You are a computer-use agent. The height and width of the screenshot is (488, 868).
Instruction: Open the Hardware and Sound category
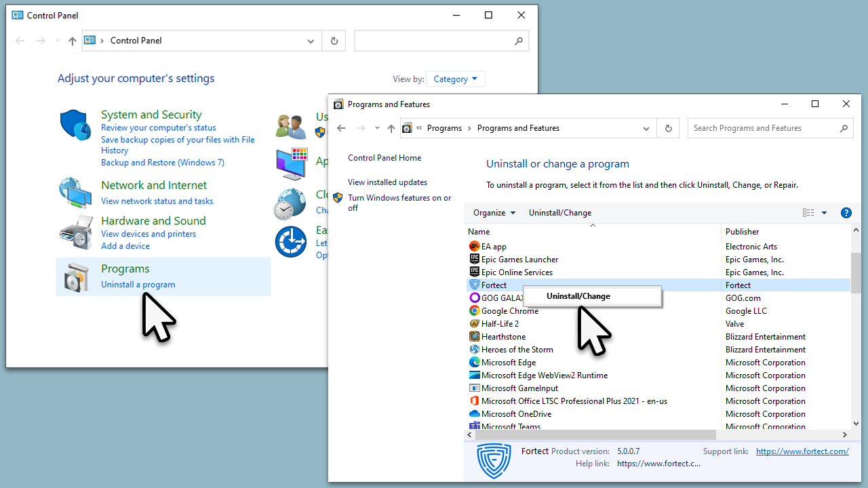pos(153,221)
